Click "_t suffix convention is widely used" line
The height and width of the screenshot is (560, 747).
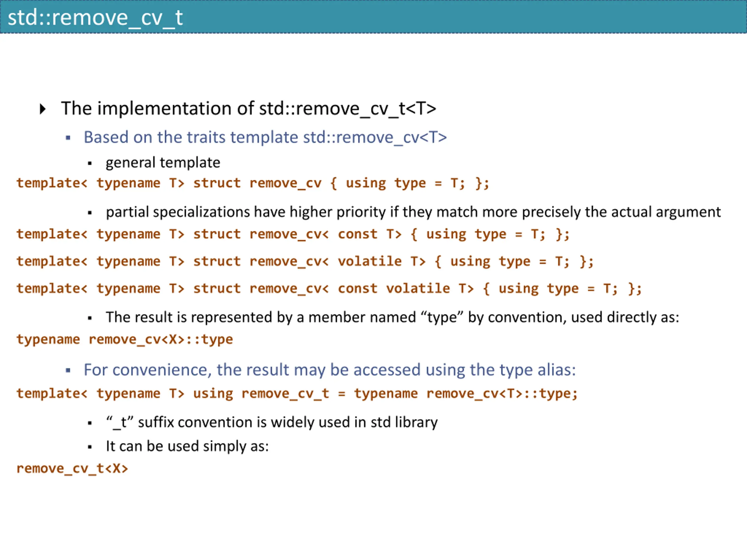[x=272, y=423]
